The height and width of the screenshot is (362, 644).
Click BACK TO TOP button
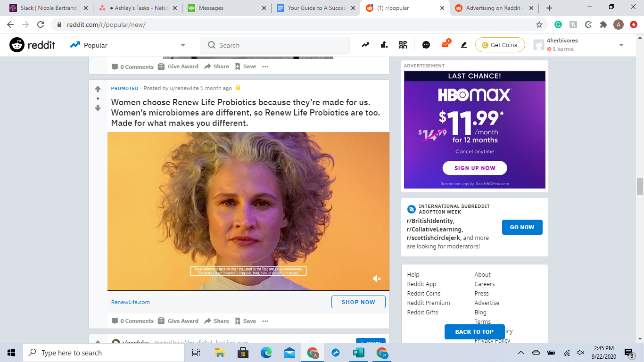pyautogui.click(x=474, y=332)
